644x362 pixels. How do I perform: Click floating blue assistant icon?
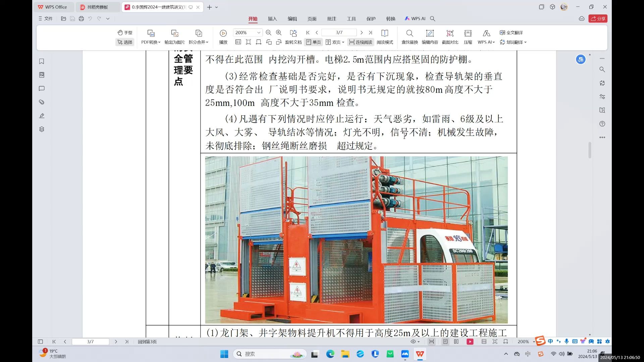pos(581,59)
